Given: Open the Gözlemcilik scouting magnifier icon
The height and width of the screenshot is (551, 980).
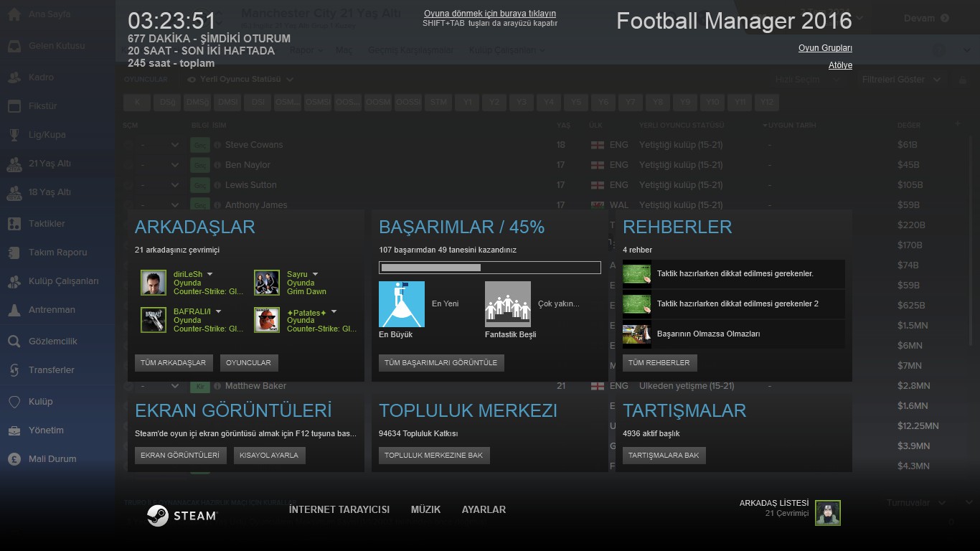Looking at the screenshot, I should 14,342.
